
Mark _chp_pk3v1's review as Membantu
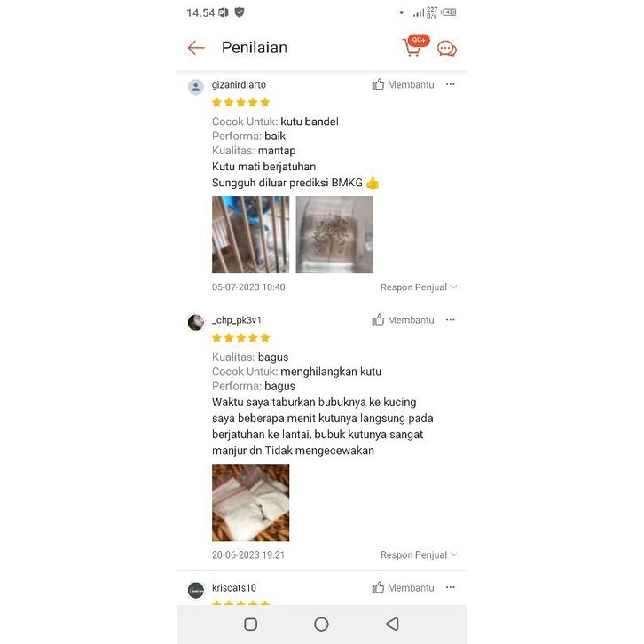pyautogui.click(x=403, y=320)
